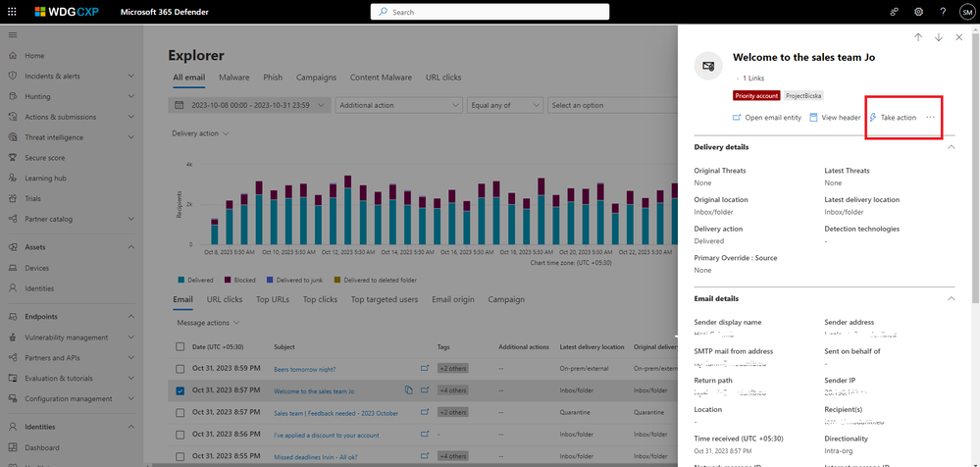980x467 pixels.
Task: Check the Sales team Feedback needed row
Action: (x=180, y=413)
